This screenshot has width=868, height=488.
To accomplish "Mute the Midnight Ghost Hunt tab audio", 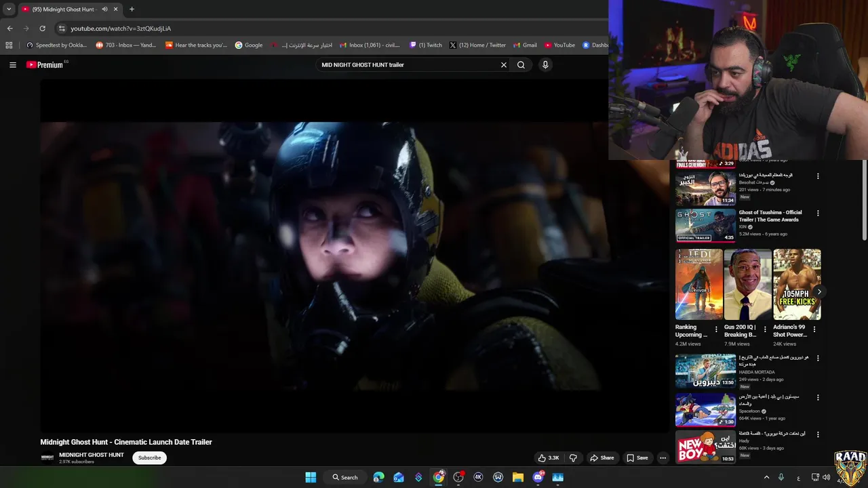I will tap(104, 9).
